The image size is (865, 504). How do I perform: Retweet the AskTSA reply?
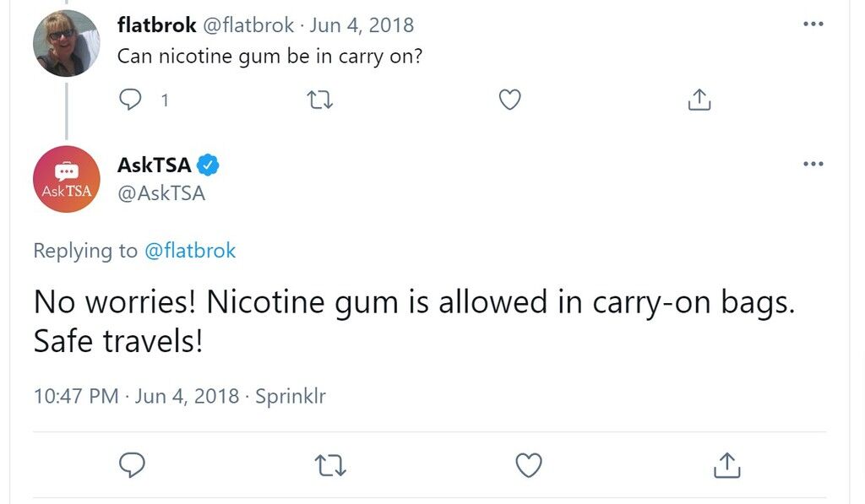pyautogui.click(x=330, y=465)
